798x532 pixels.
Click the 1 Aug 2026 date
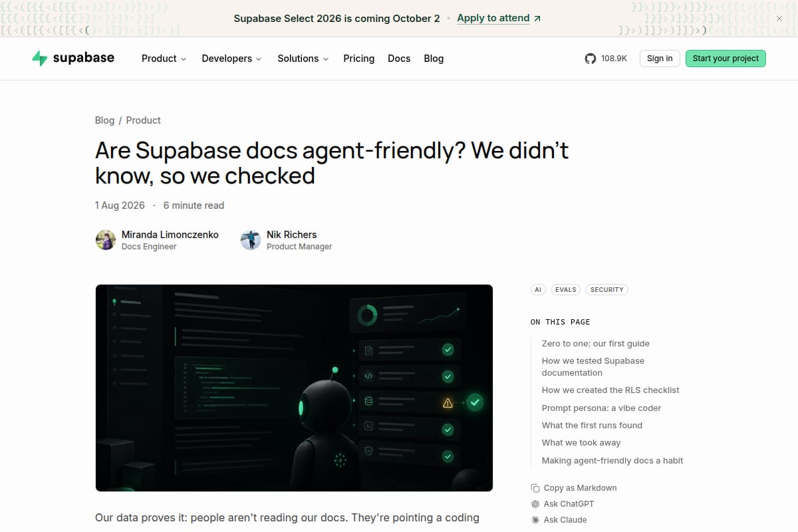pos(120,205)
